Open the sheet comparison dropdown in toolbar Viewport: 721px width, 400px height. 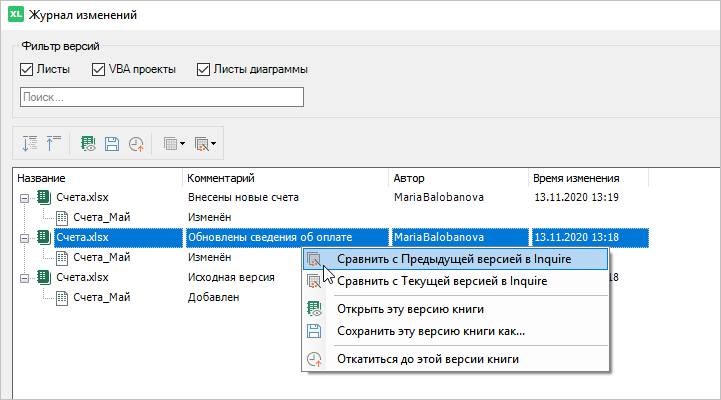click(x=174, y=144)
